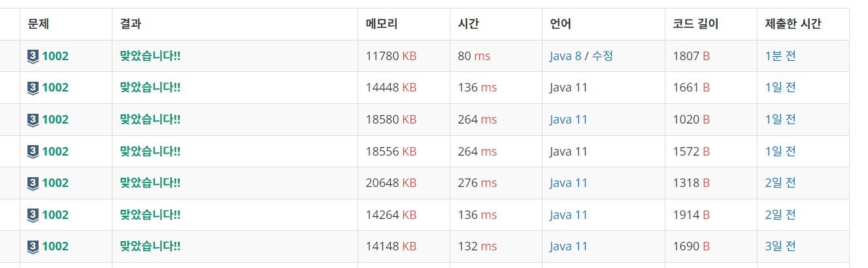Screen dimensions: 868x268
Task: Click the '1318 B' code length
Action: (x=691, y=183)
